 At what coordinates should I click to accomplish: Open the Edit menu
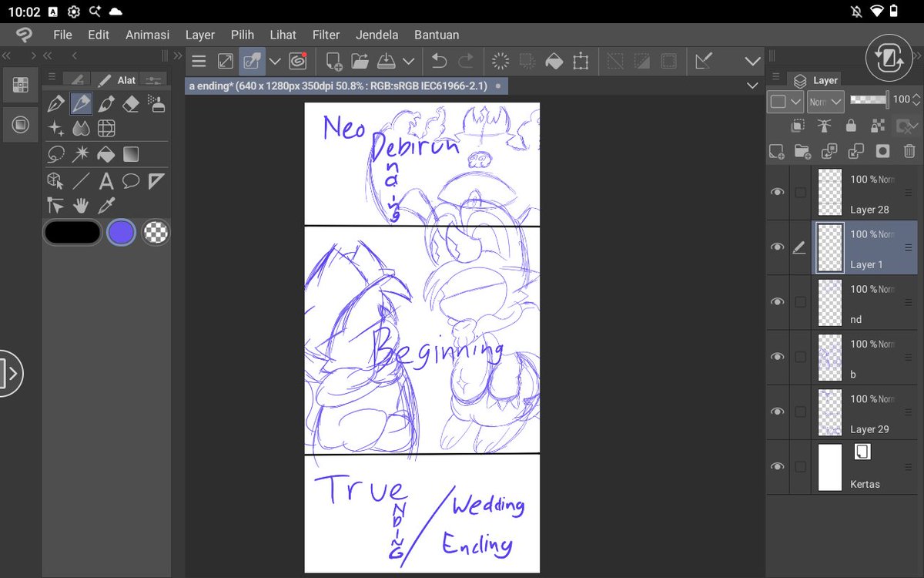[x=99, y=35]
